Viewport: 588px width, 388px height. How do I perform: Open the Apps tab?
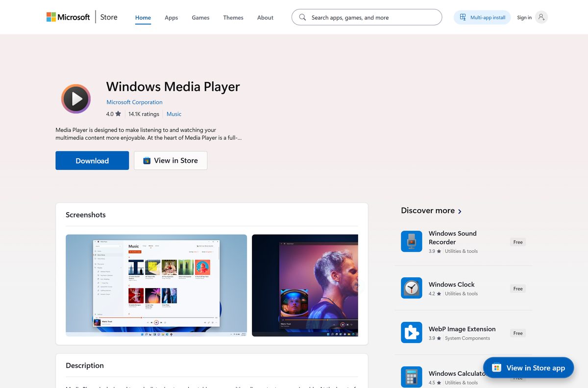tap(171, 18)
